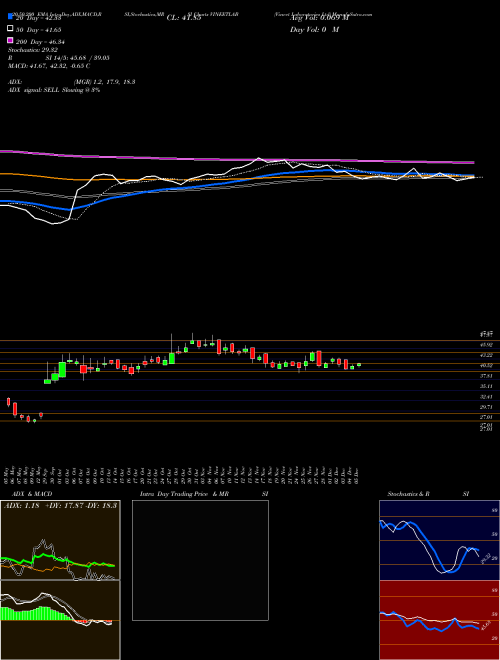This screenshot has width=500, height=660.
Task: Click the ADX (MGR) 1.2, 17.9, 18.3 line
Action: coord(71,82)
